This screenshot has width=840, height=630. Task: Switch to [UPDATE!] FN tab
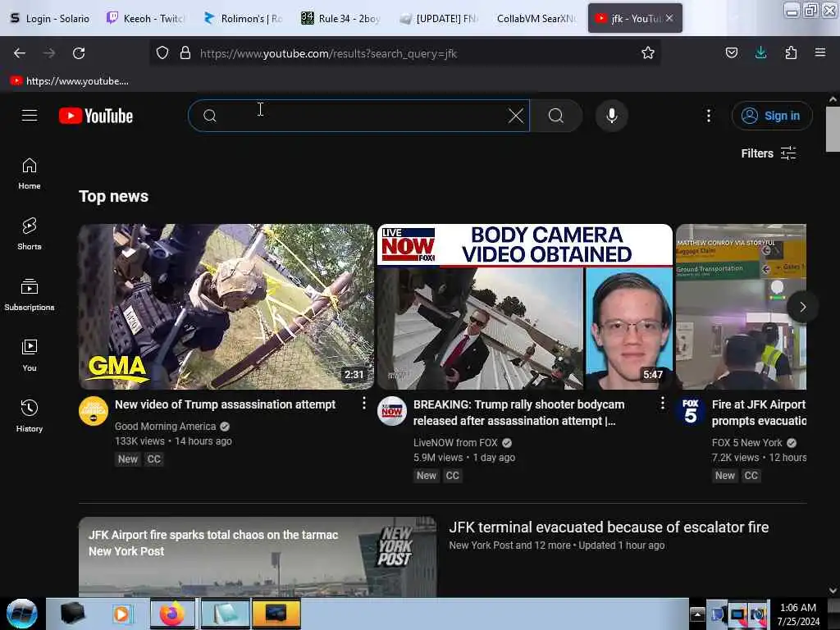pyautogui.click(x=438, y=18)
